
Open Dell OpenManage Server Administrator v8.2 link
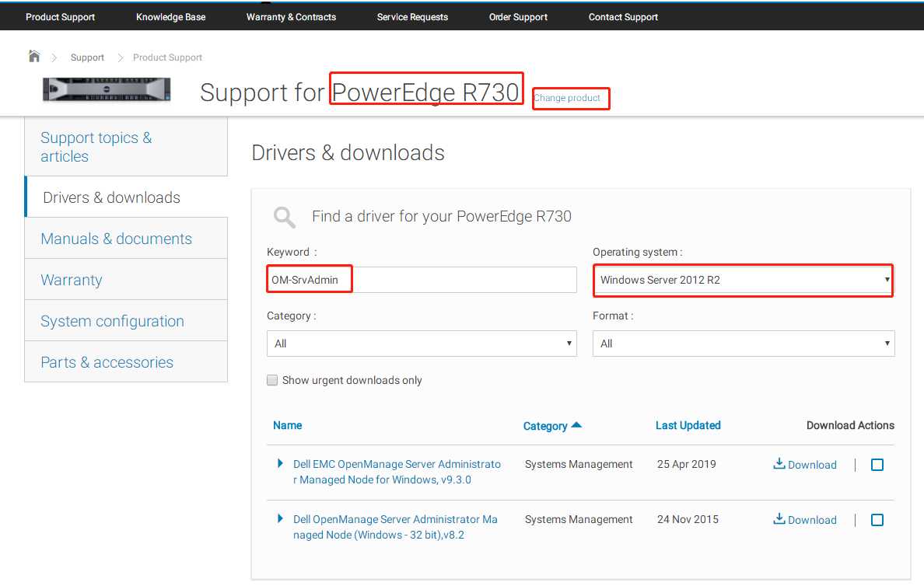pyautogui.click(x=395, y=527)
